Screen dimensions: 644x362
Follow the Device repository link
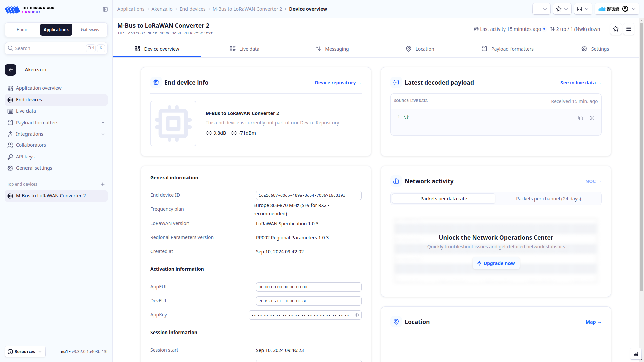click(338, 83)
